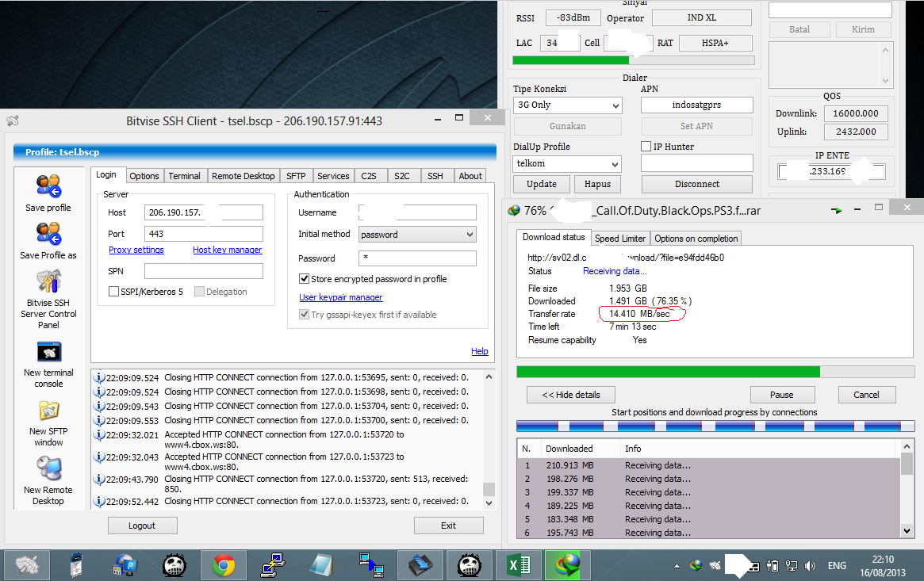
Task: Switch to Internet Download Manager taskbar icon
Action: click(567, 566)
